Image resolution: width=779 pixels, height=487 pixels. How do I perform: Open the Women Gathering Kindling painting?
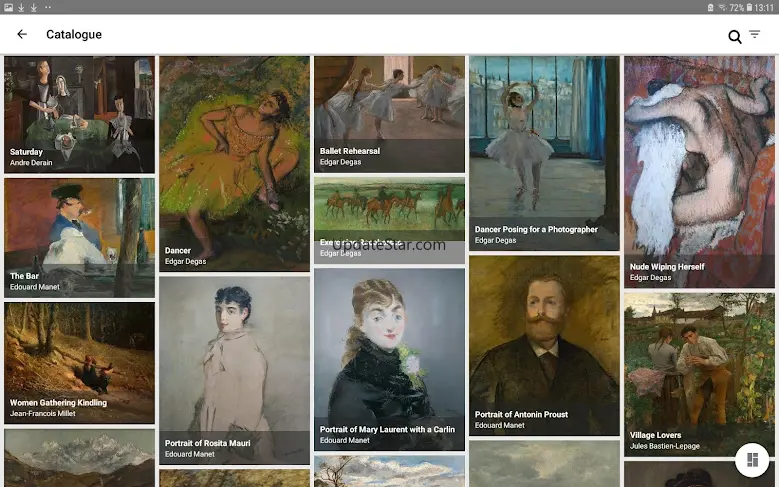point(79,363)
